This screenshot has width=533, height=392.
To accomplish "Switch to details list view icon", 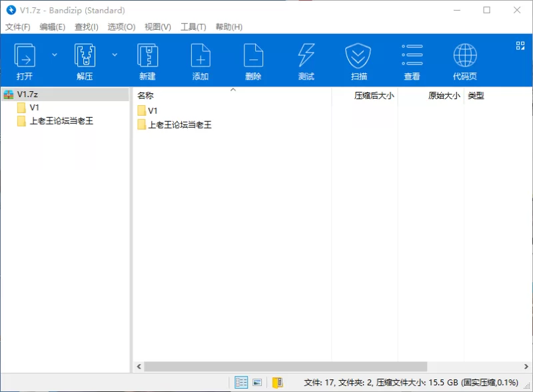I will [x=241, y=383].
